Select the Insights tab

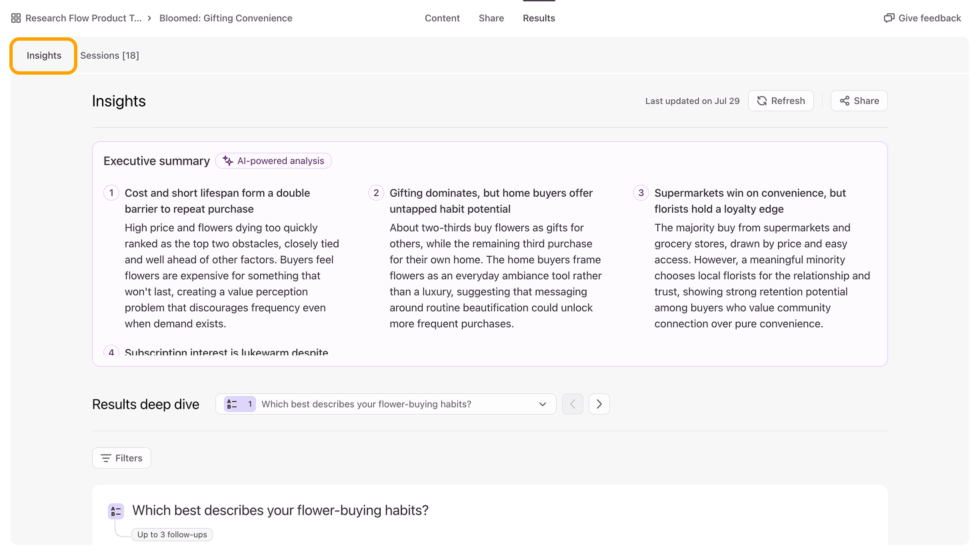[44, 55]
